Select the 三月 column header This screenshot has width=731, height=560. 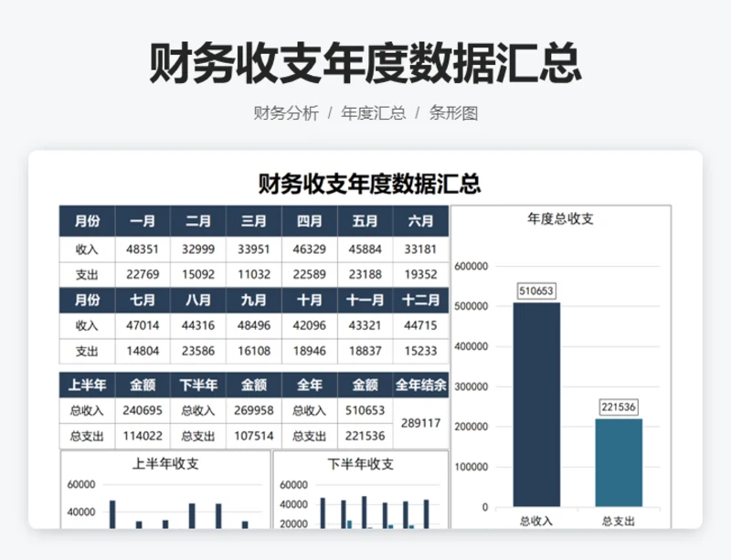coord(254,221)
